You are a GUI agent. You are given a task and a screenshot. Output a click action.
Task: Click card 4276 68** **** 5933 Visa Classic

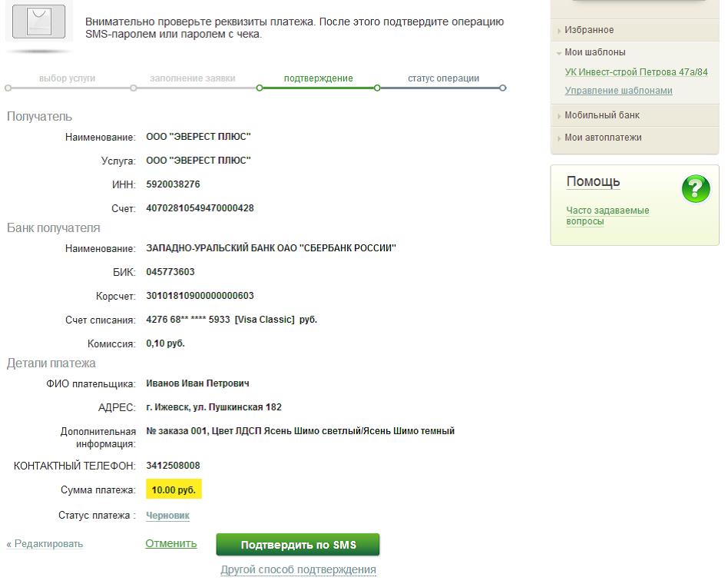[x=231, y=320]
